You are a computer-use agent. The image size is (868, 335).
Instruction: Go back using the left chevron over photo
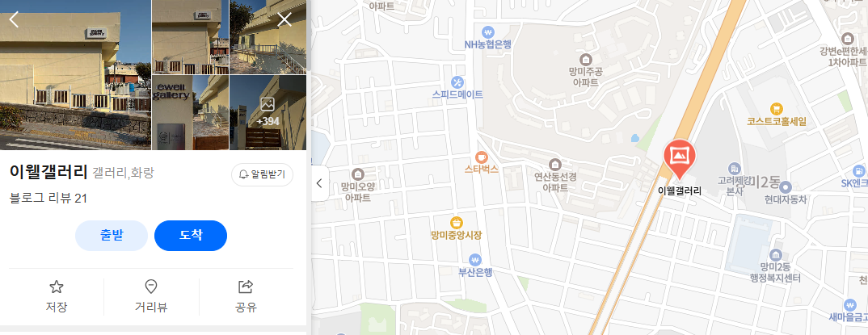point(15,19)
